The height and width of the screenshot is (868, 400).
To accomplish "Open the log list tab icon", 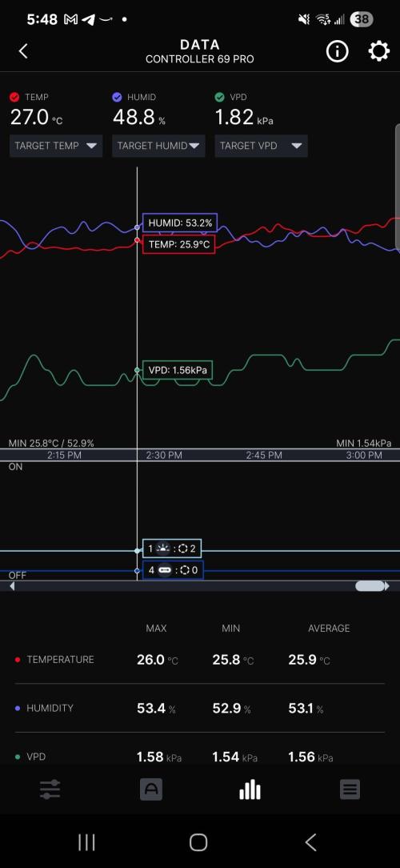I will pyautogui.click(x=350, y=790).
